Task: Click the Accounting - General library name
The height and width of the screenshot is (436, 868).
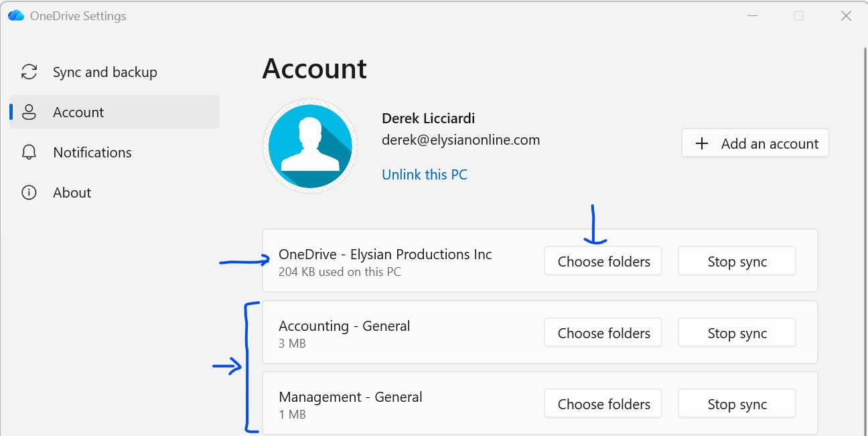Action: [344, 326]
